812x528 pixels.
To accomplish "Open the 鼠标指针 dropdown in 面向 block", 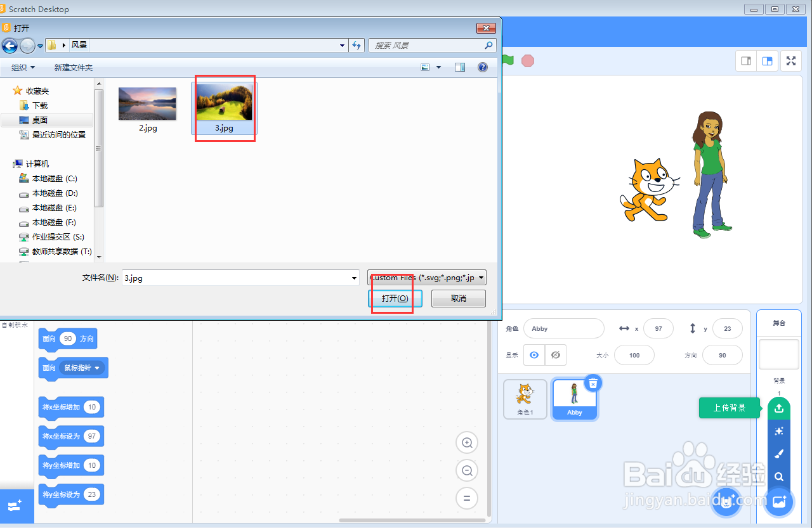I will [x=82, y=368].
